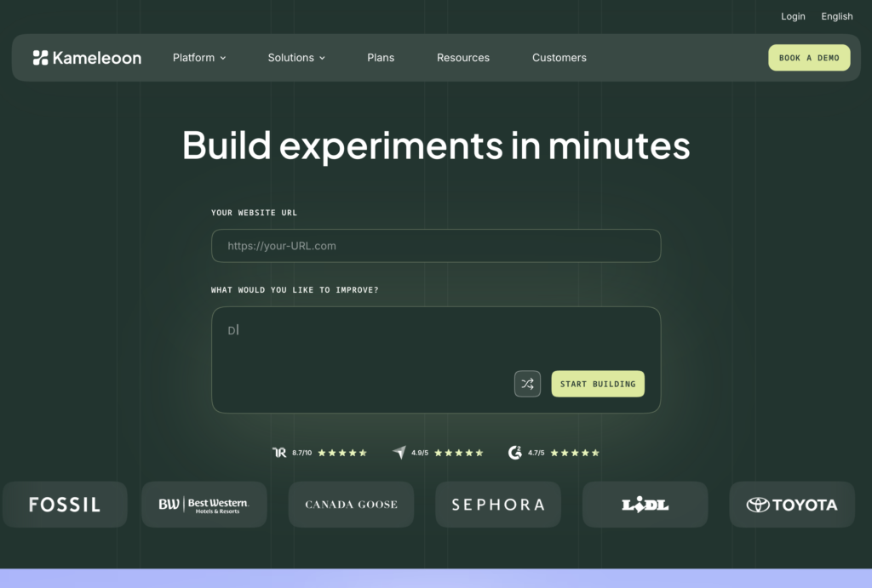
Task: Select the Best Western logo card
Action: [204, 504]
